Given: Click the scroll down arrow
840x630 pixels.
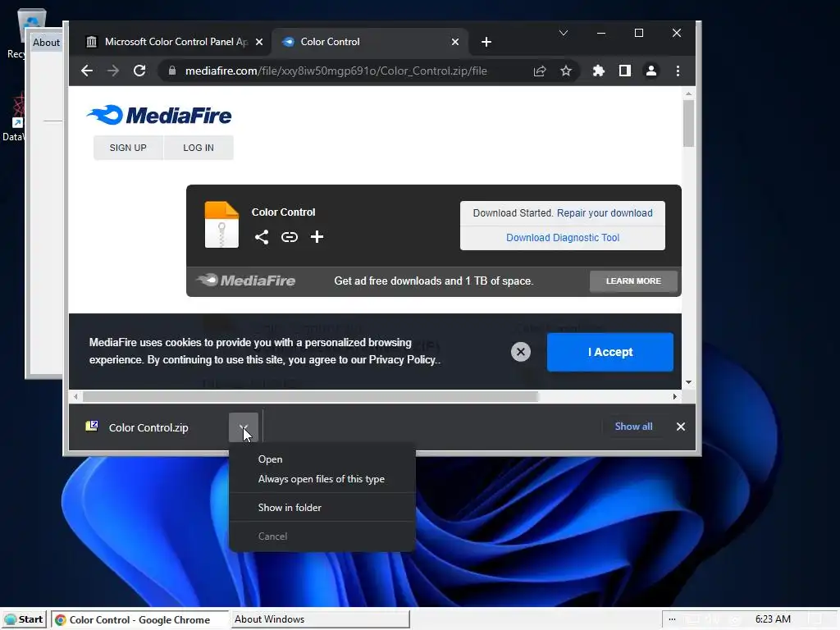Looking at the screenshot, I should click(x=688, y=382).
